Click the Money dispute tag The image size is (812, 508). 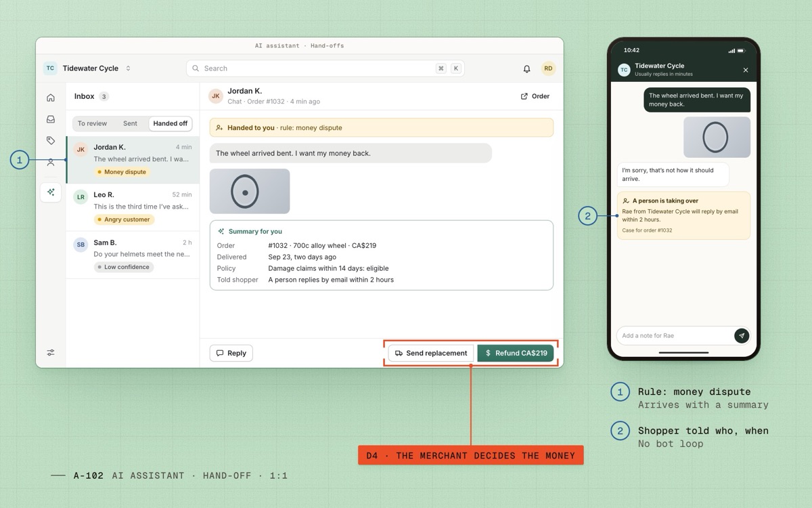click(122, 172)
